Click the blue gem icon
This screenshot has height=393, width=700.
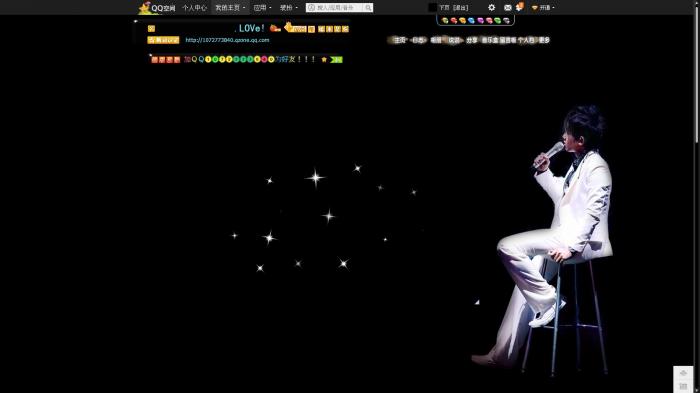pos(471,21)
